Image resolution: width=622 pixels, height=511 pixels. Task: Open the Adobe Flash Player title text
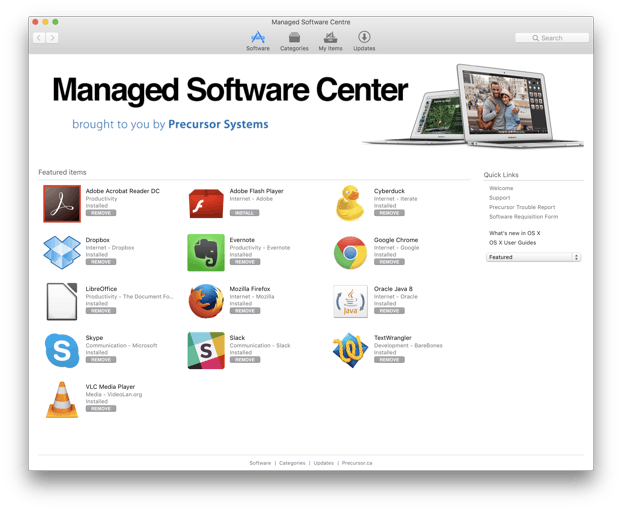point(257,191)
